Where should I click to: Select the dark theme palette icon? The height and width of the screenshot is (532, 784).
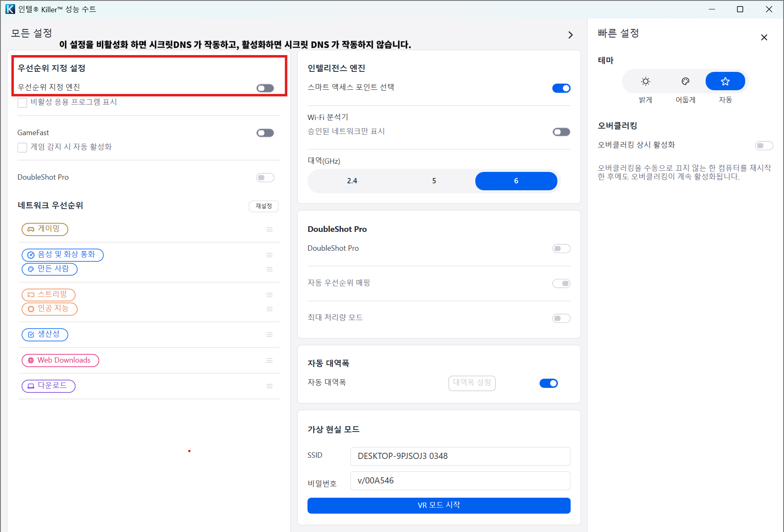pos(685,81)
